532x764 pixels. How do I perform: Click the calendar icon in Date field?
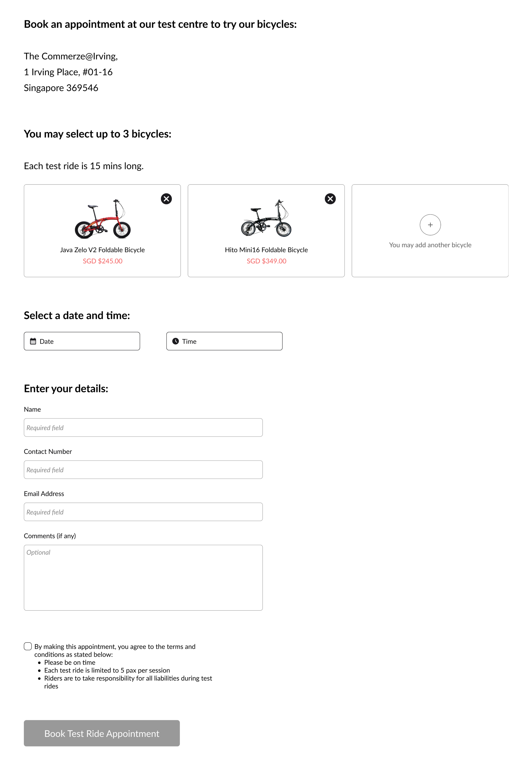(33, 341)
